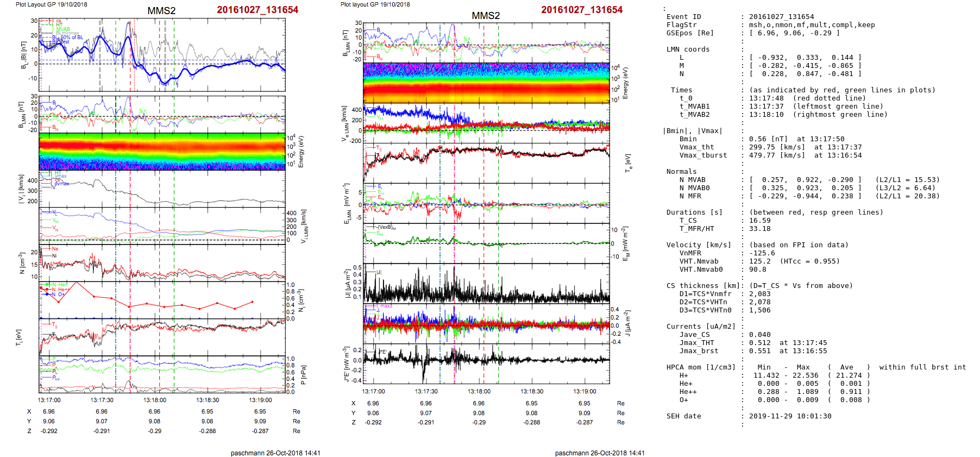Click the right electron energy spectrogram panel
Screen dimensions: 980x457
486,83
